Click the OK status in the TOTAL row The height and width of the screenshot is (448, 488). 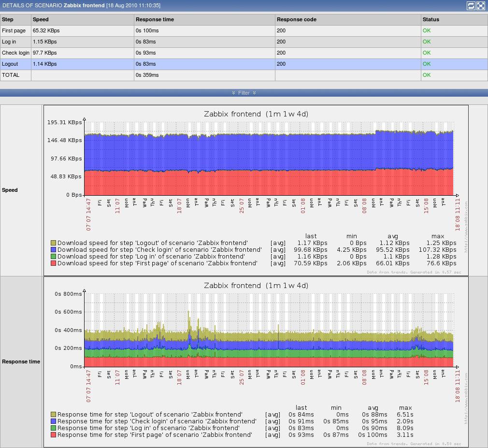(x=427, y=75)
